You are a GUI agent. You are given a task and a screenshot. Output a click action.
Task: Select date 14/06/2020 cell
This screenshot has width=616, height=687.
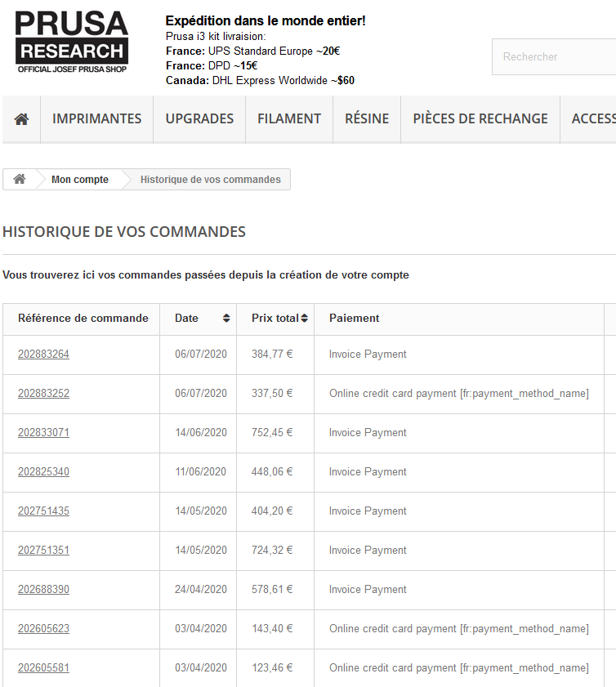tap(198, 433)
